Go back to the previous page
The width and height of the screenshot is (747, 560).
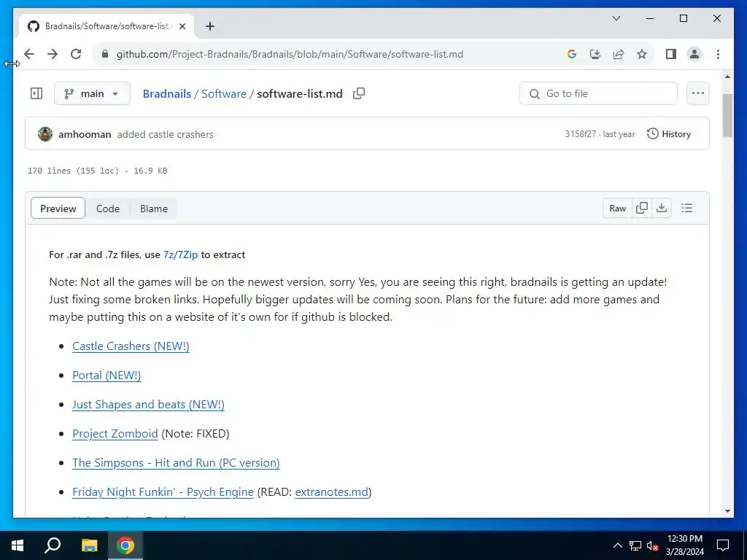click(x=29, y=54)
